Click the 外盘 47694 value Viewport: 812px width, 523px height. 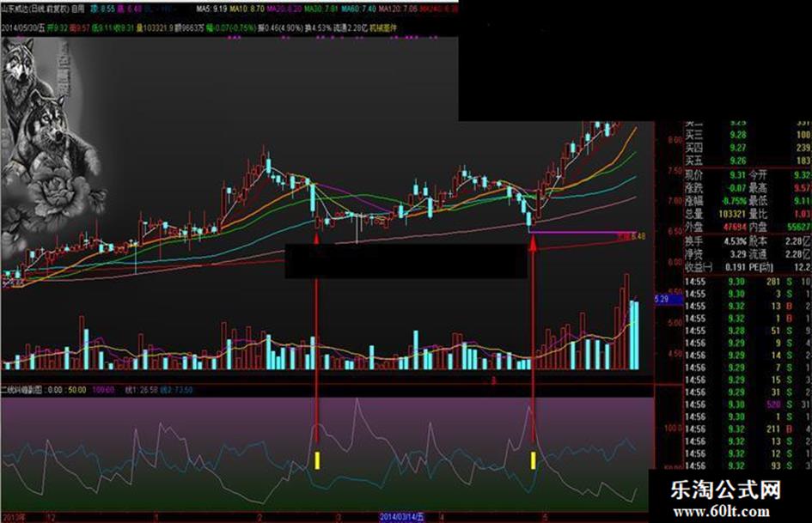coord(735,227)
